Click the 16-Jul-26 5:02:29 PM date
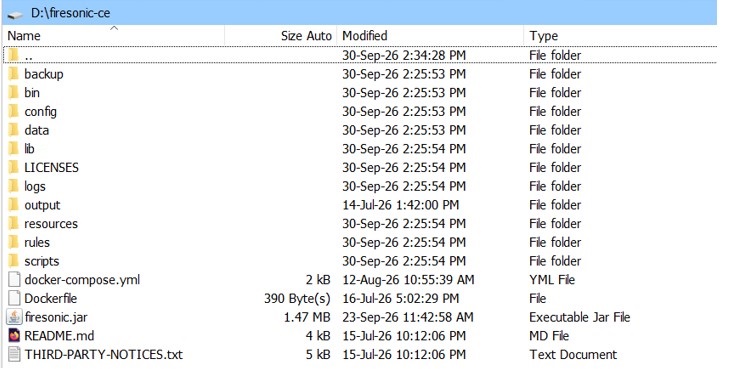 pyautogui.click(x=400, y=298)
